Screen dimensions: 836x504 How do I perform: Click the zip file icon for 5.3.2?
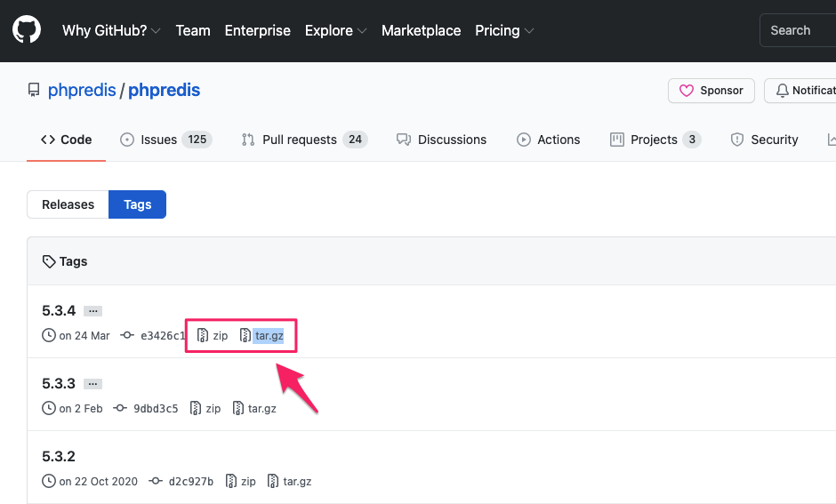click(231, 481)
